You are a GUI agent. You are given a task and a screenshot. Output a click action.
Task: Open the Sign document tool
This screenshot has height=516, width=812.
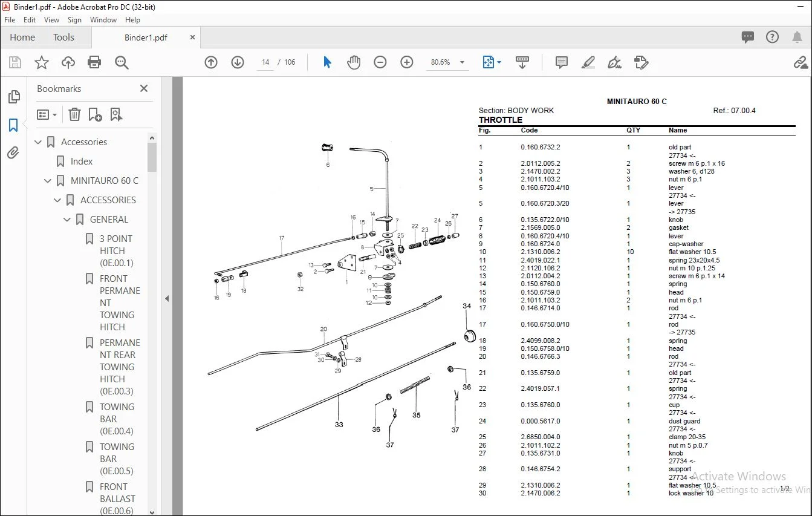[x=614, y=62]
